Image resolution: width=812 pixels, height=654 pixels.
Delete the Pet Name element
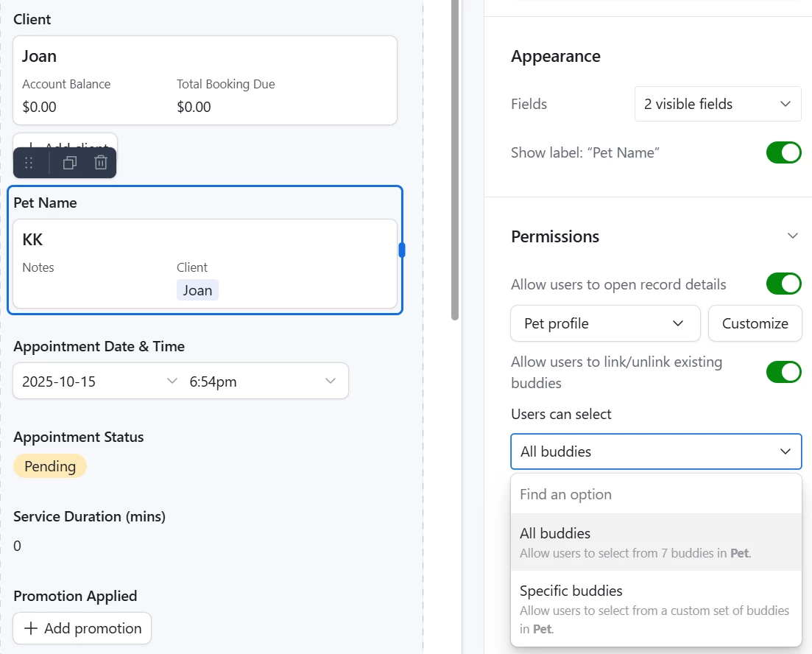[x=102, y=163]
